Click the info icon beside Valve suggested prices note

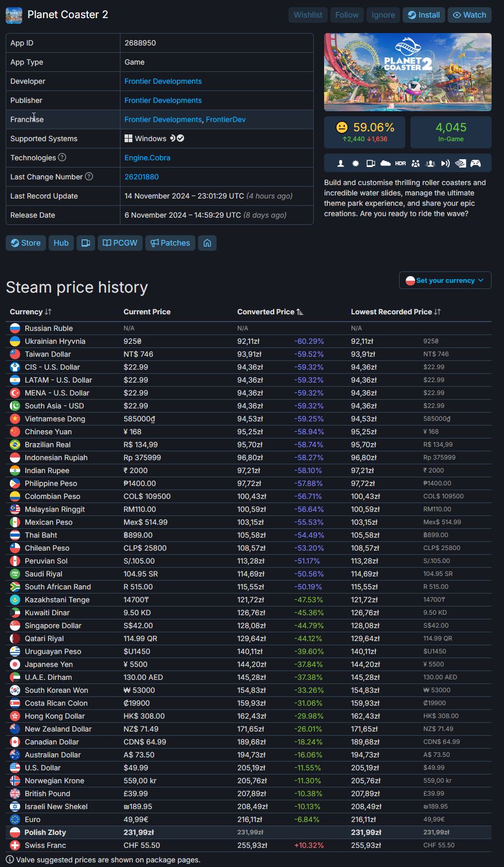pyautogui.click(x=10, y=860)
